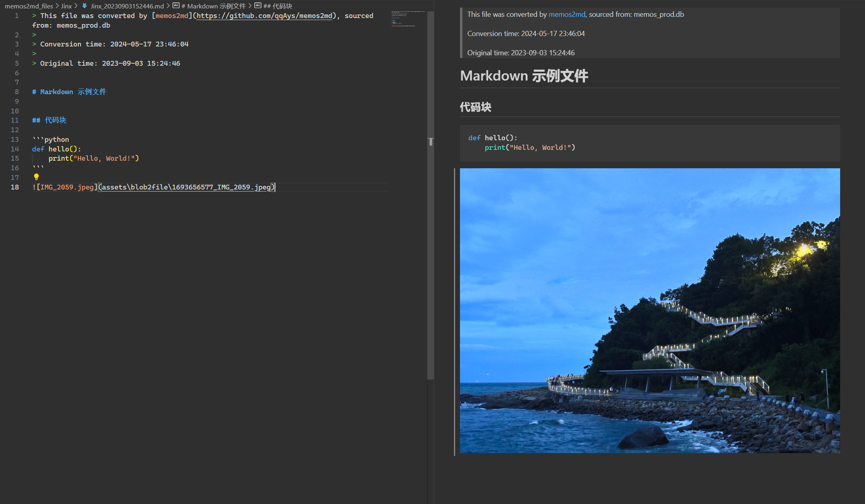Open the Jinx breadcrumb folder
The width and height of the screenshot is (865, 504).
(x=67, y=6)
